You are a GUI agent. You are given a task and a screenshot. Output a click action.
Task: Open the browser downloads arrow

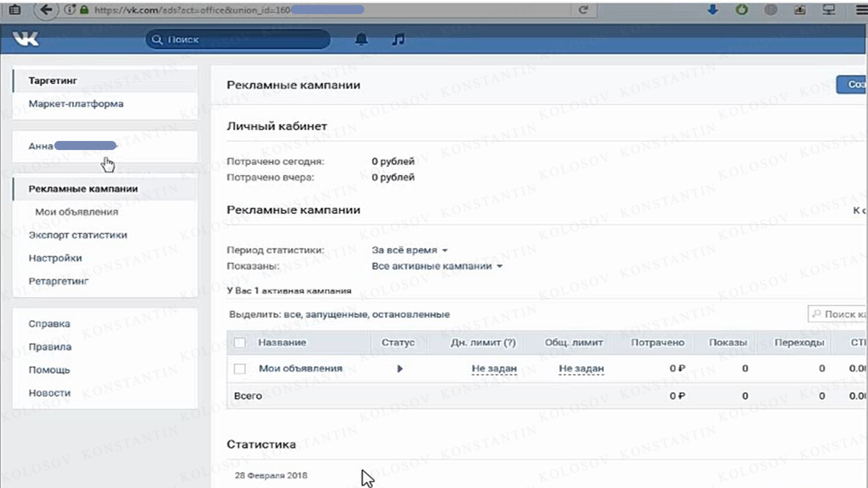[713, 9]
